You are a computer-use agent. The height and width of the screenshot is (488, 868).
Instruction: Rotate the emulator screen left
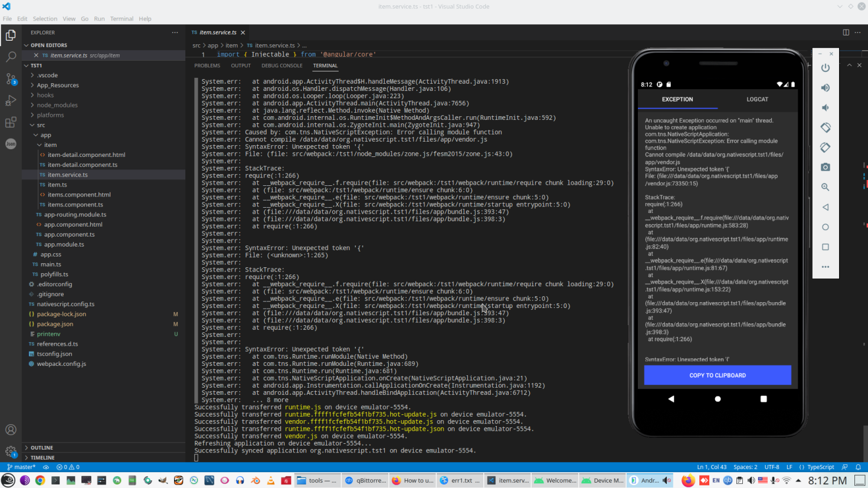click(x=826, y=127)
